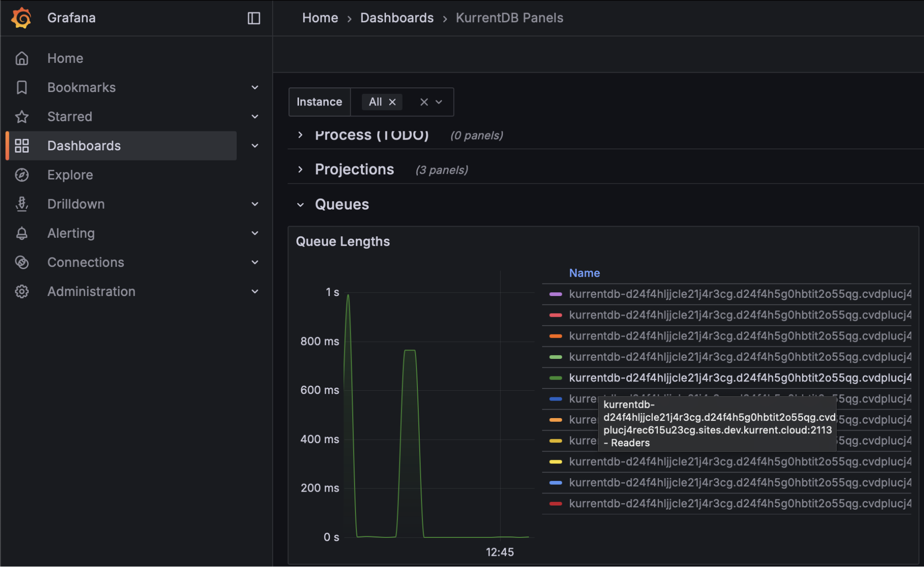
Task: Remove the All value from Instance filter
Action: (392, 102)
